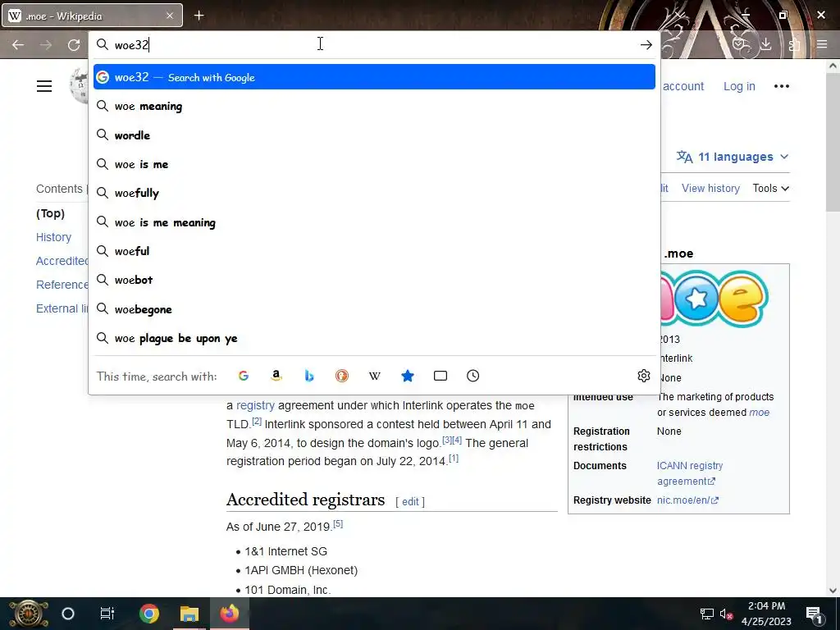
Task: Jump to (Top) in contents
Action: pyautogui.click(x=50, y=213)
